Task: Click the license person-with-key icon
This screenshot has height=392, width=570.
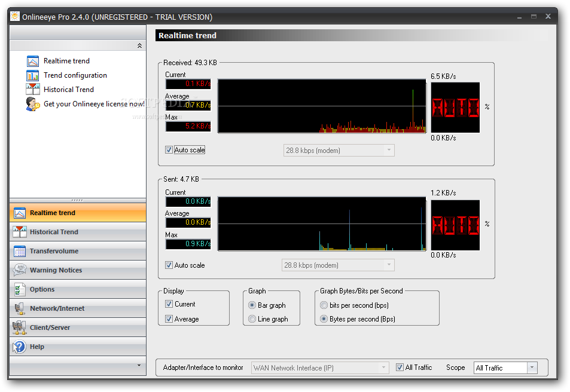Action: point(33,104)
